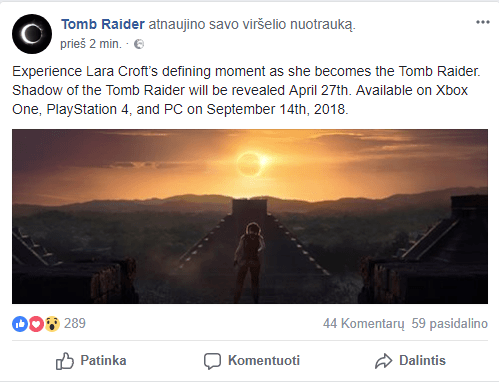499x382 pixels.
Task: Click the Komentuoti button
Action: click(252, 361)
